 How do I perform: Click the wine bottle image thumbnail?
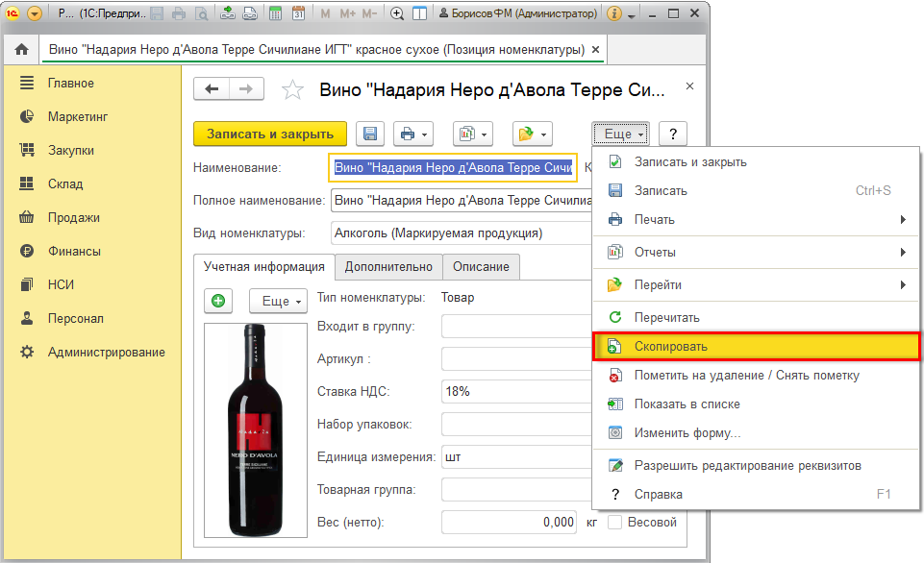[x=256, y=429]
